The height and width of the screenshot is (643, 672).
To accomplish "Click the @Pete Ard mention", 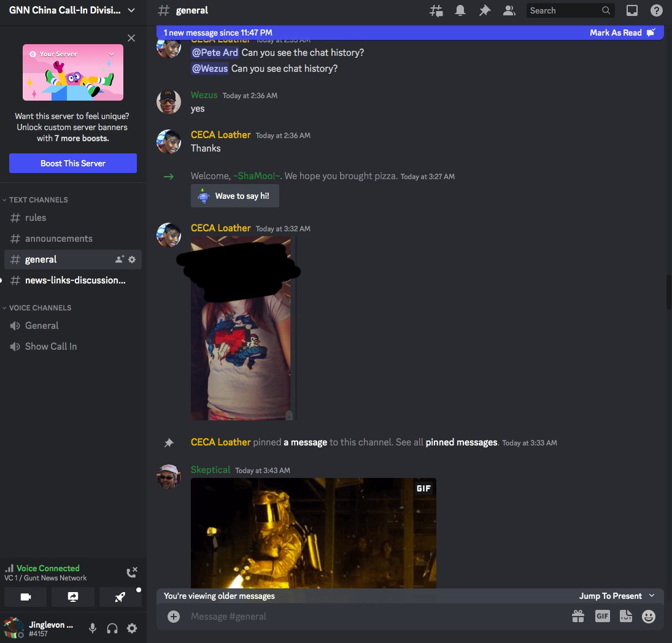I will (x=214, y=52).
